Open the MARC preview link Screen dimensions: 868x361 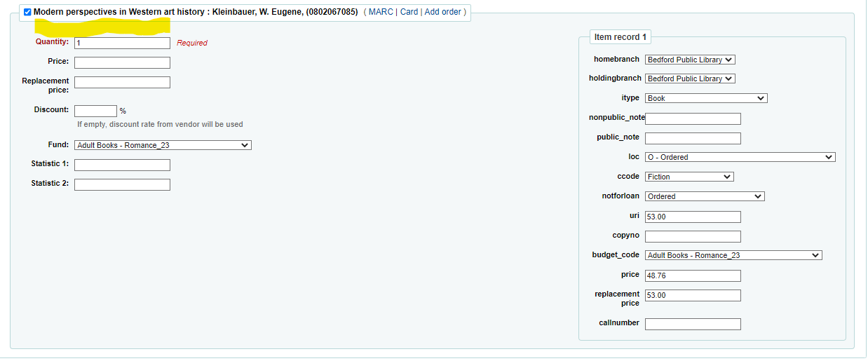pyautogui.click(x=381, y=12)
